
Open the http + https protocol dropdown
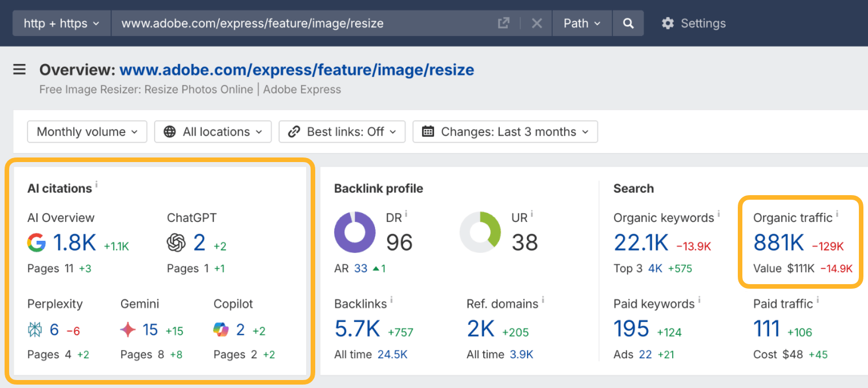click(x=62, y=23)
